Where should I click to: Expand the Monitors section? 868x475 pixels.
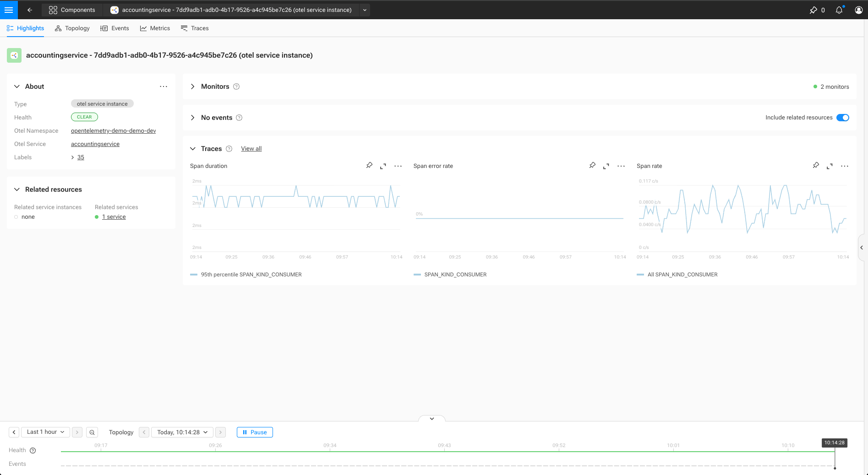click(x=193, y=86)
